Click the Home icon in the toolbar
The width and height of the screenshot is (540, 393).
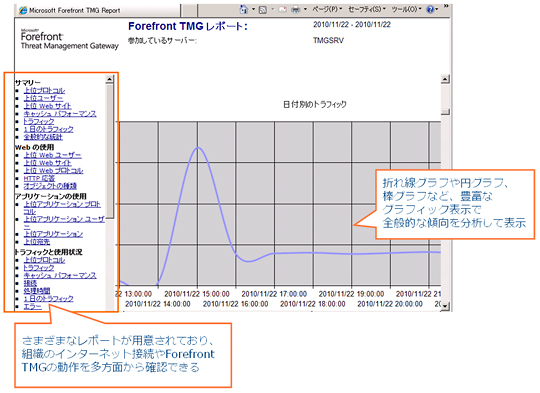tap(243, 10)
